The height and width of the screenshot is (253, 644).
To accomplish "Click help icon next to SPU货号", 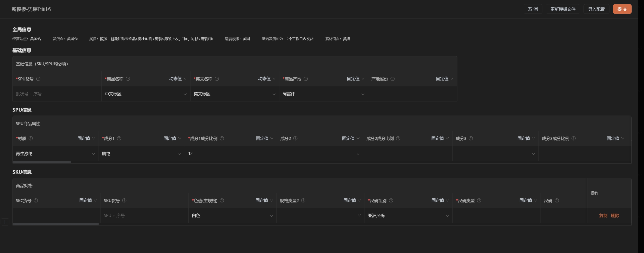I will point(38,79).
